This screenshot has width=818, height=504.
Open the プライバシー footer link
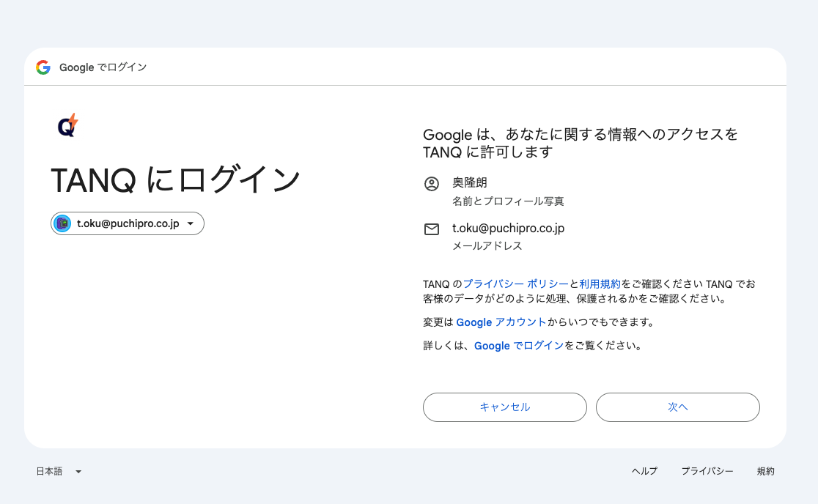707,471
